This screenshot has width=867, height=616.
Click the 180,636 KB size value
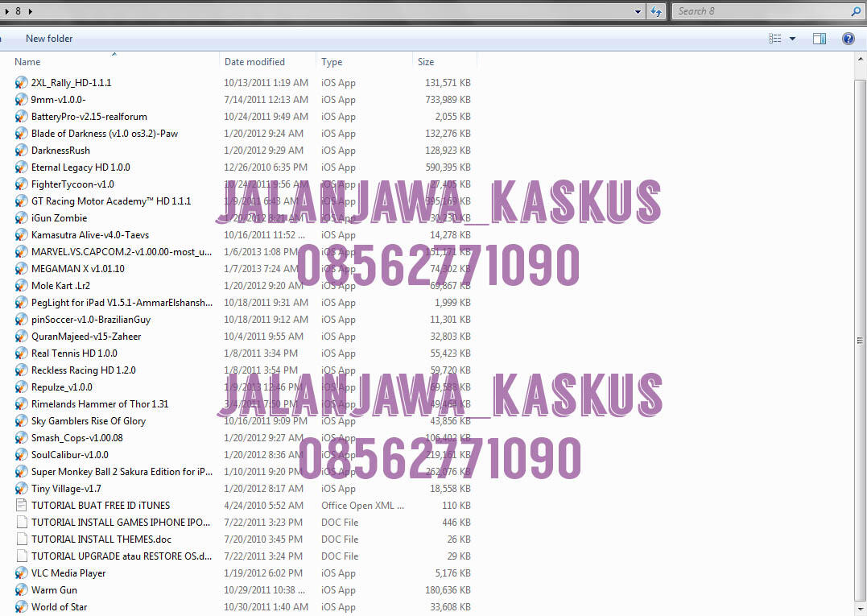point(448,590)
